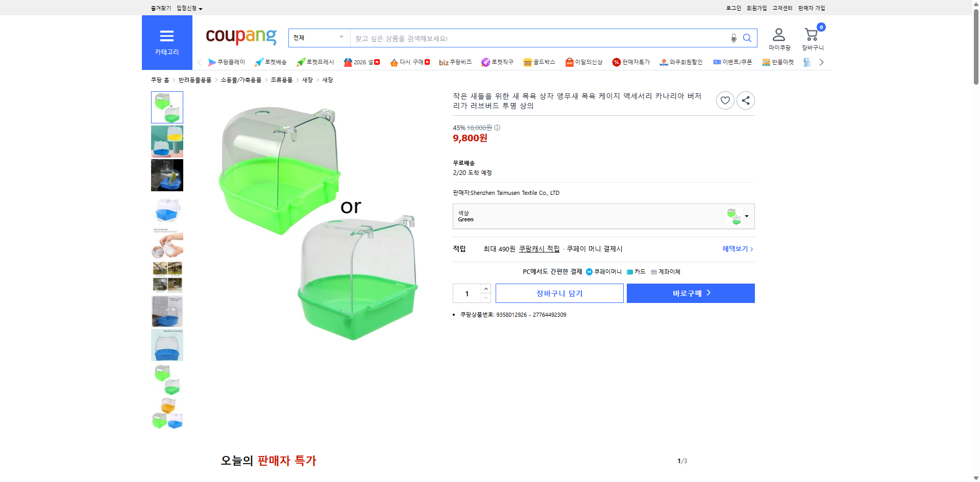The height and width of the screenshot is (482, 980).
Task: Open the 입점신청 dropdown chevron
Action: tap(200, 8)
